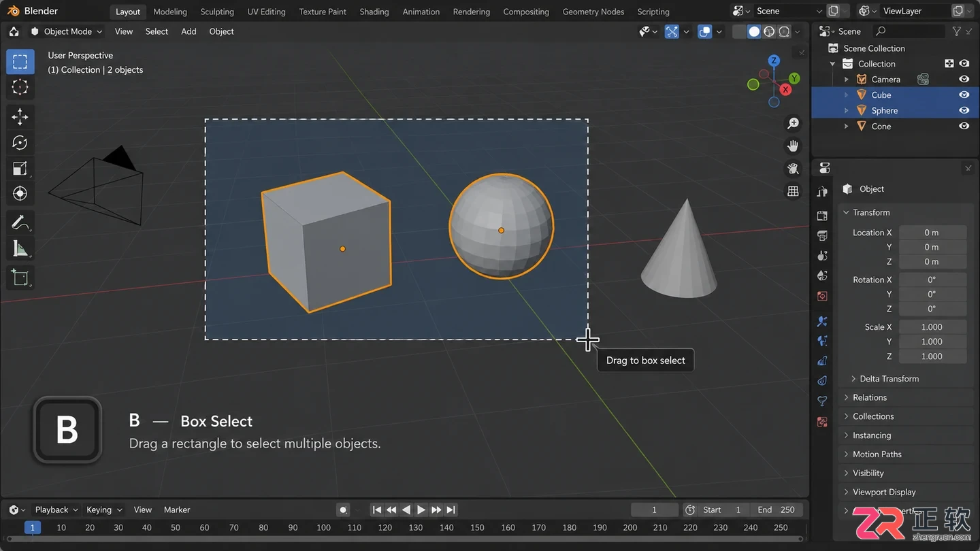980x551 pixels.
Task: Click the outliner filter funnel icon
Action: click(x=956, y=31)
